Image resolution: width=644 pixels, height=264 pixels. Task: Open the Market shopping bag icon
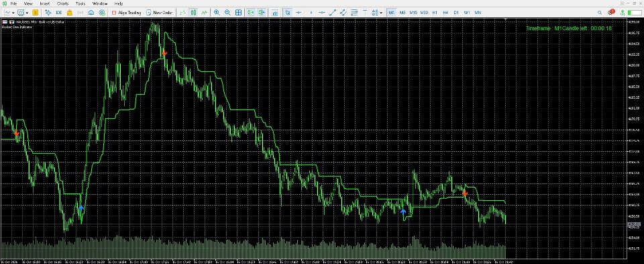click(x=69, y=12)
